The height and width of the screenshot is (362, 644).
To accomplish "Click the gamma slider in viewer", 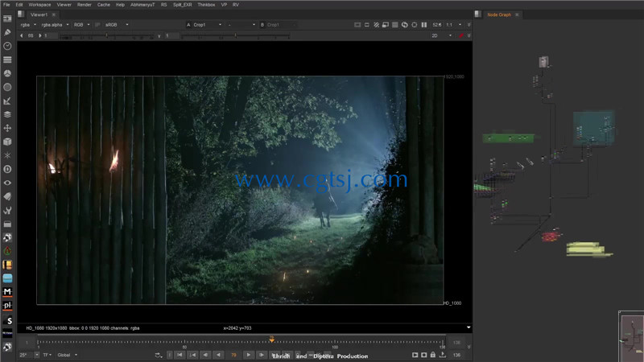I will pyautogui.click(x=235, y=35).
